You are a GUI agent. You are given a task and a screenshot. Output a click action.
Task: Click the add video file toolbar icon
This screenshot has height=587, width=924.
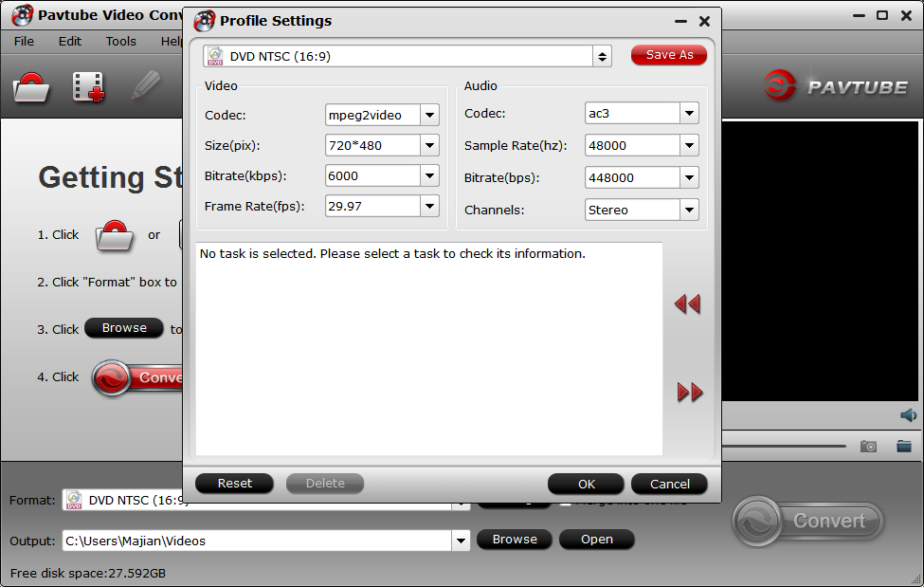coord(88,86)
